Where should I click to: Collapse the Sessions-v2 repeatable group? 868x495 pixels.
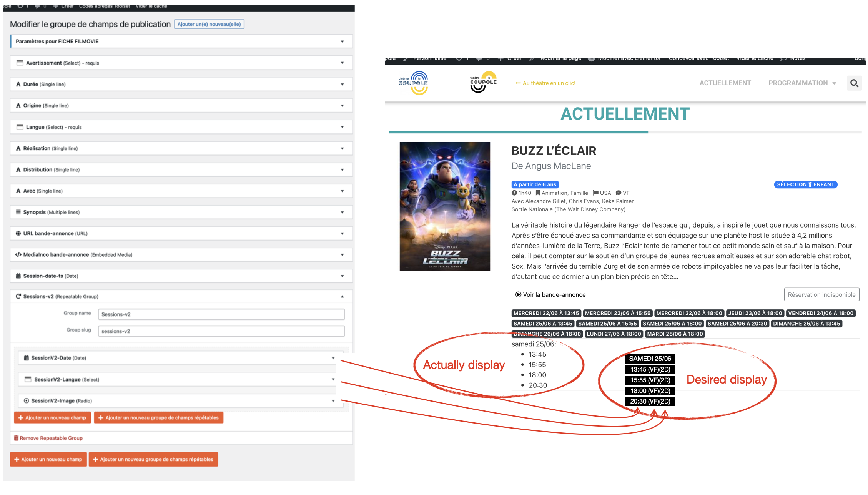pyautogui.click(x=342, y=296)
